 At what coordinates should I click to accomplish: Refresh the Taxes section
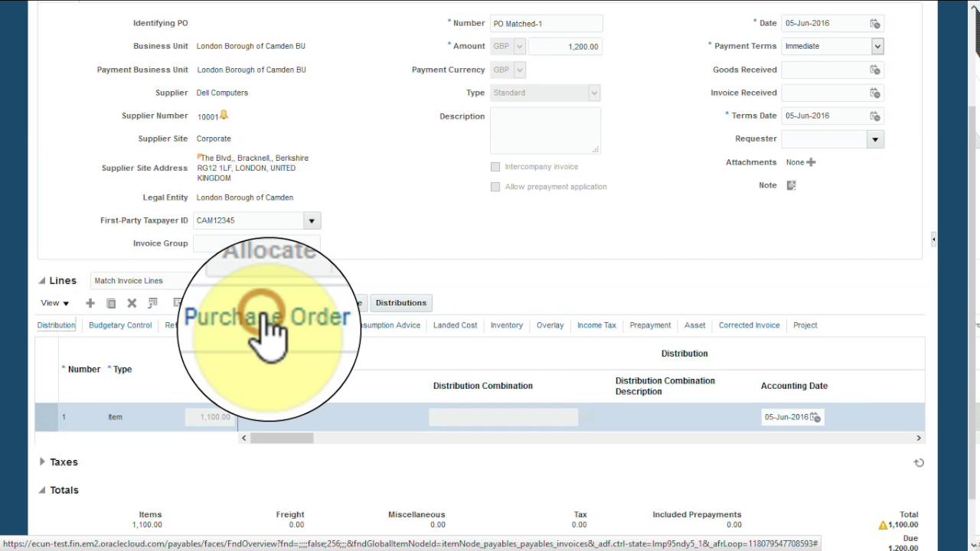click(919, 462)
